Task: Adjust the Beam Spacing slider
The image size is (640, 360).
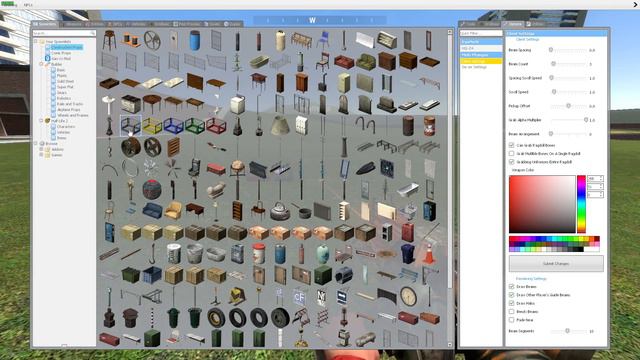Action: click(568, 50)
